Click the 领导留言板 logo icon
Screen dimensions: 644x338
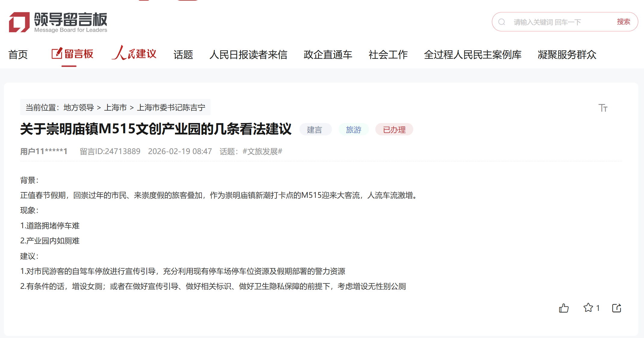19,22
